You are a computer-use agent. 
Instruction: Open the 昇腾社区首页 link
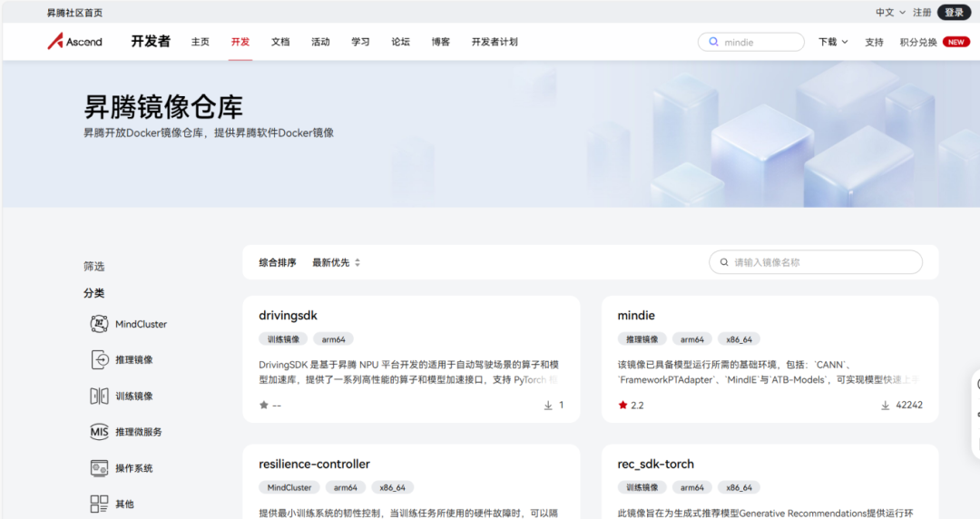coord(74,13)
